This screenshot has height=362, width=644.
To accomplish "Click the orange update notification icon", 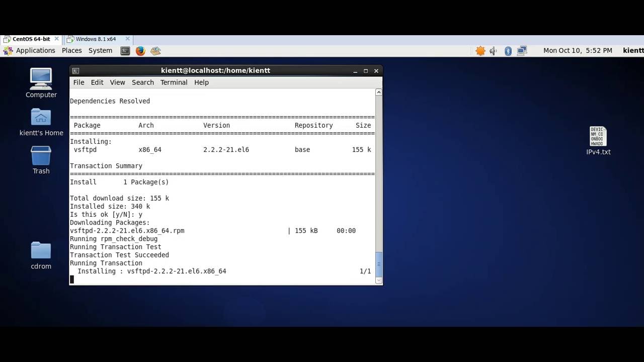I will [480, 51].
